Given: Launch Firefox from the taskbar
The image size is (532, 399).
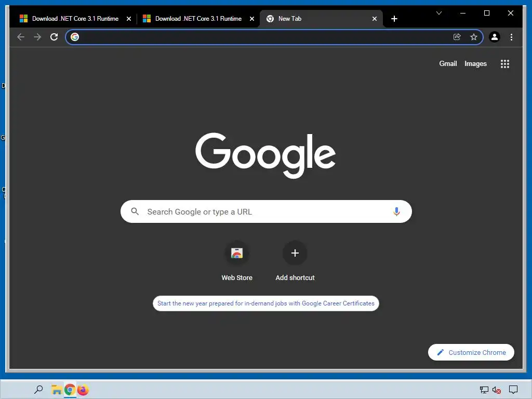Looking at the screenshot, I should tap(83, 390).
